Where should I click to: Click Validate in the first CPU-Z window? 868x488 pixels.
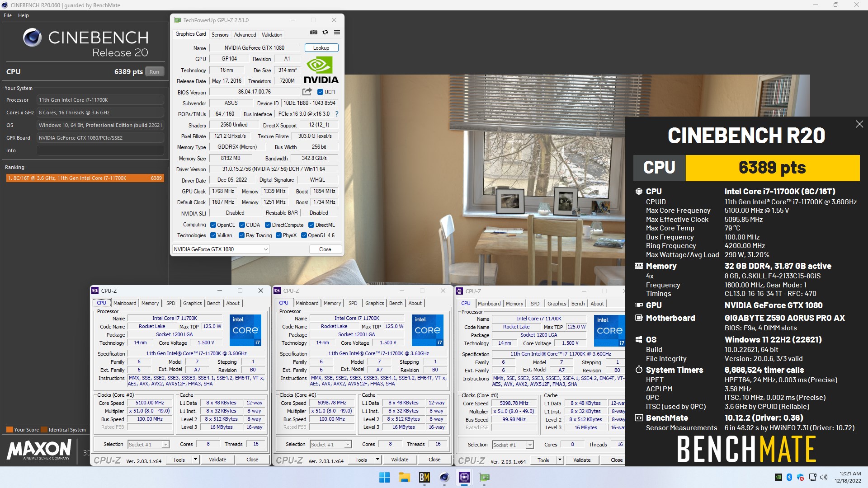point(217,460)
